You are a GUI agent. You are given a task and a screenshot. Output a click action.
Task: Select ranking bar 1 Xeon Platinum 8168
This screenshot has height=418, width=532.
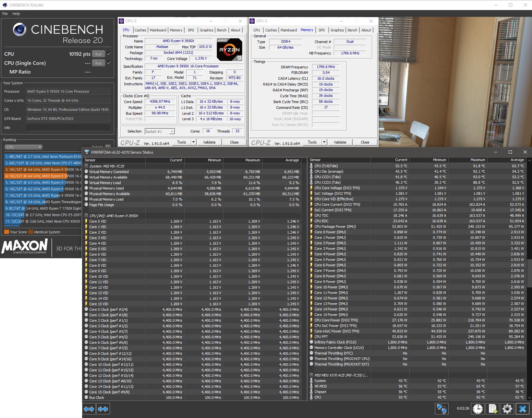[x=43, y=157]
